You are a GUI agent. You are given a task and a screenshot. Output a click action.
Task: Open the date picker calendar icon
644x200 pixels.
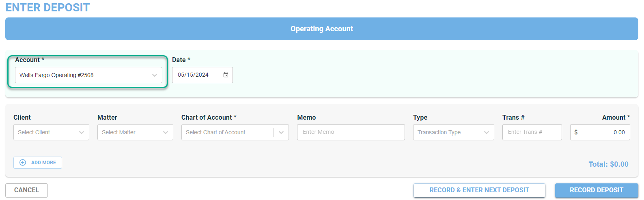tap(226, 75)
